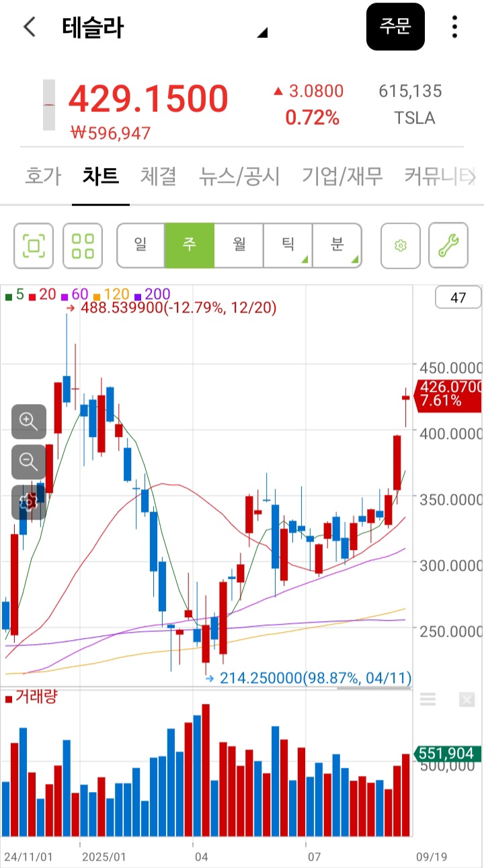Go back using the left arrow
484x868 pixels.
click(x=30, y=27)
